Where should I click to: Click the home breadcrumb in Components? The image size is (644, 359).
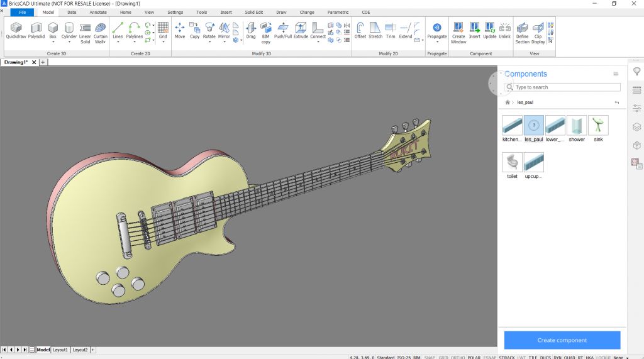tap(508, 102)
